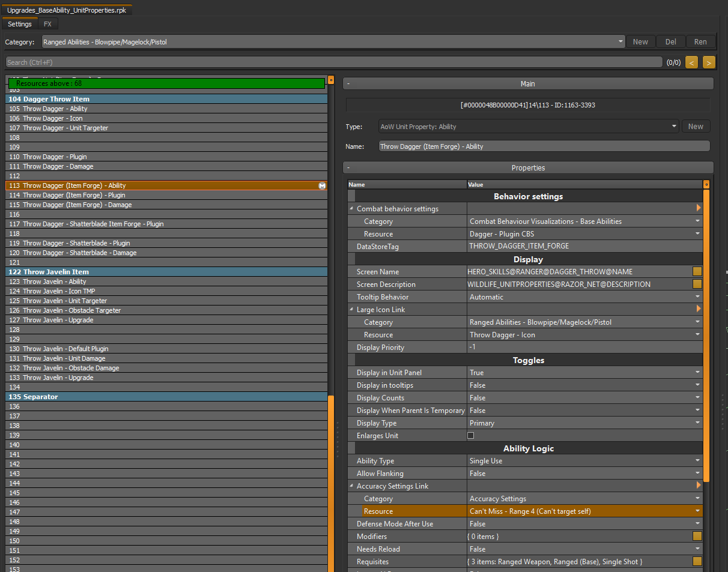Open the Modifiers items editor square
The image size is (728, 572).
[697, 537]
